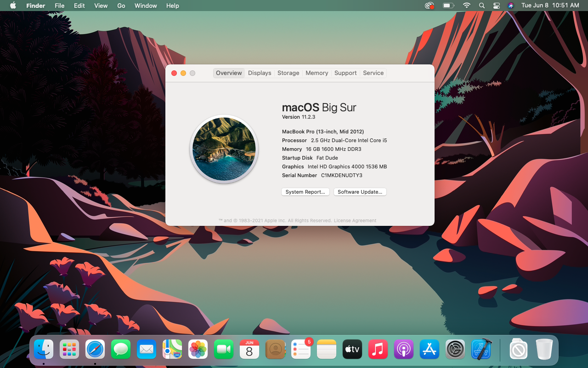Click the serial number C1MKDENUDTY3

click(342, 175)
